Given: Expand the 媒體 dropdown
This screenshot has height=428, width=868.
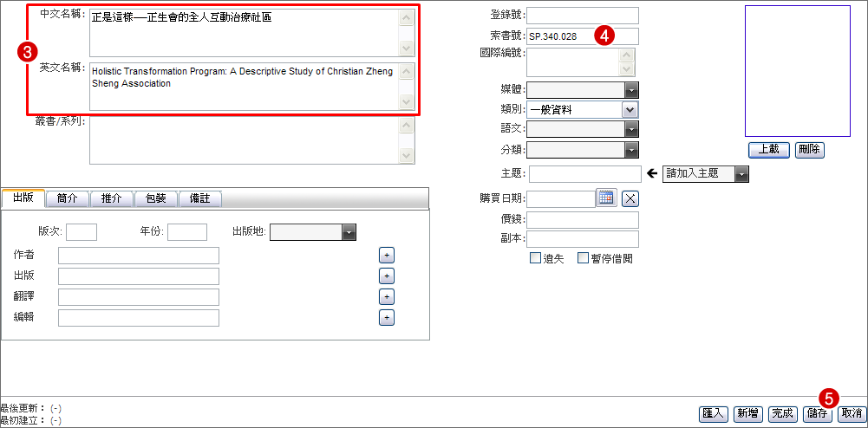Looking at the screenshot, I should 631,90.
